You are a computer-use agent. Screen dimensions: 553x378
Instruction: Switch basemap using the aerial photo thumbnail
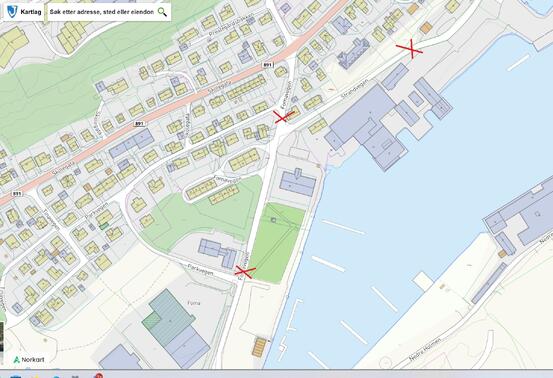(1, 337)
